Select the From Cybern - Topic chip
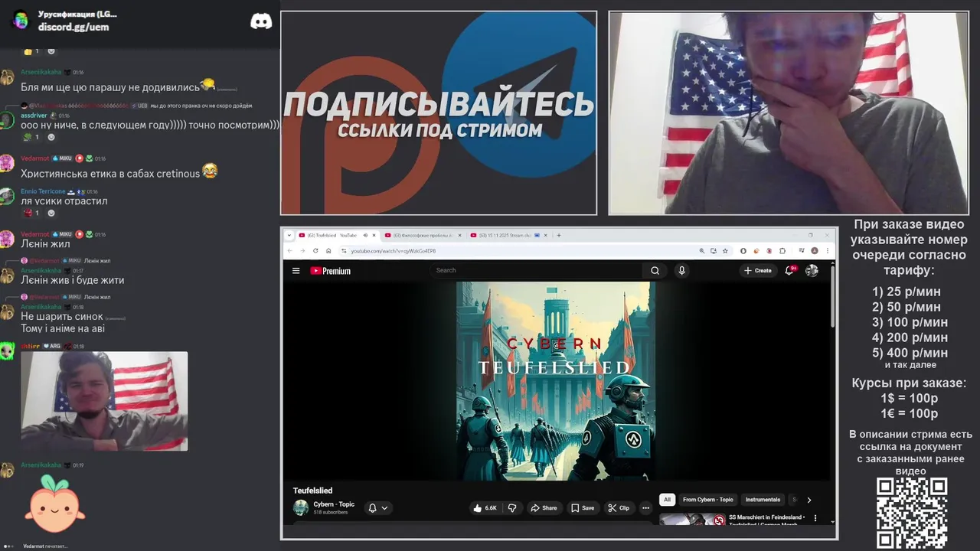This screenshot has width=980, height=551. click(708, 500)
